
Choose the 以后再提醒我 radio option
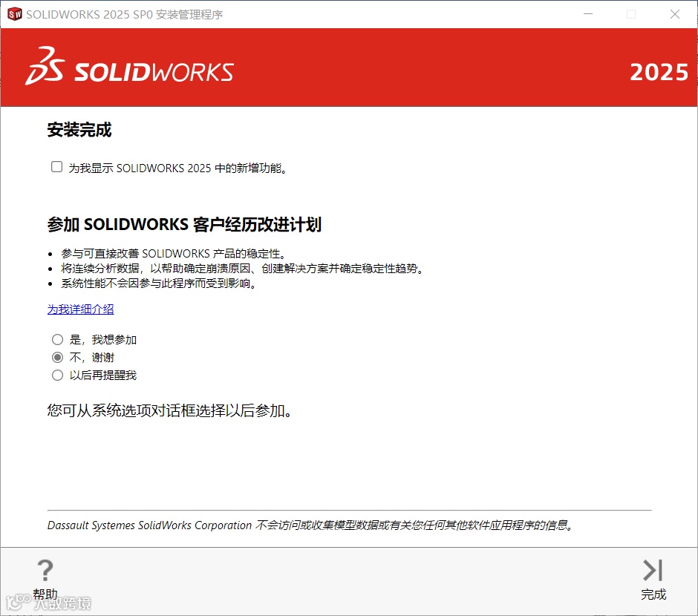[x=57, y=376]
